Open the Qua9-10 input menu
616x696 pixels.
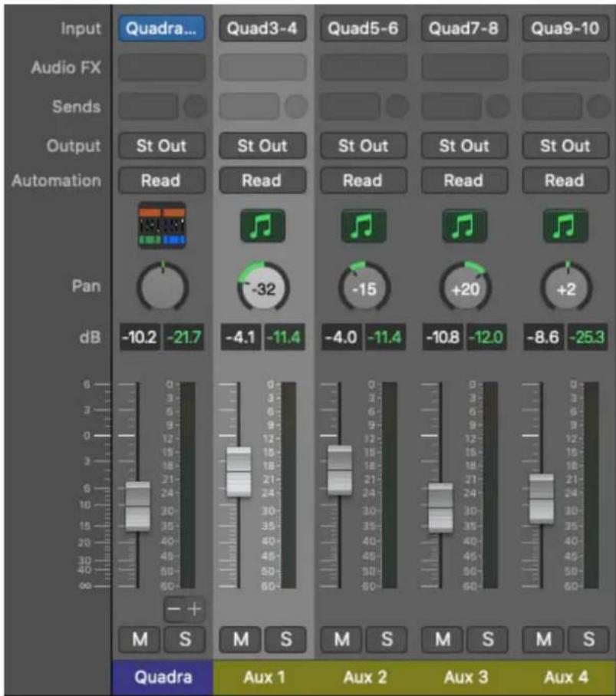[565, 28]
